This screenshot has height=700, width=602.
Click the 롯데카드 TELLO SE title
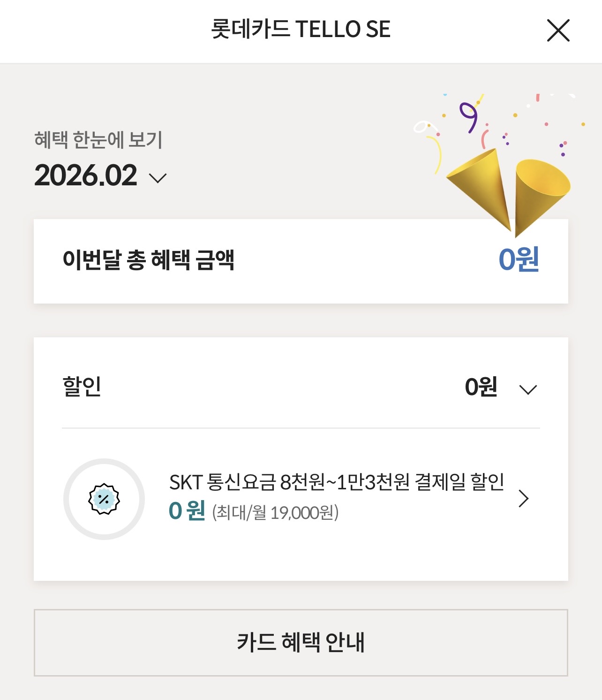click(x=301, y=29)
